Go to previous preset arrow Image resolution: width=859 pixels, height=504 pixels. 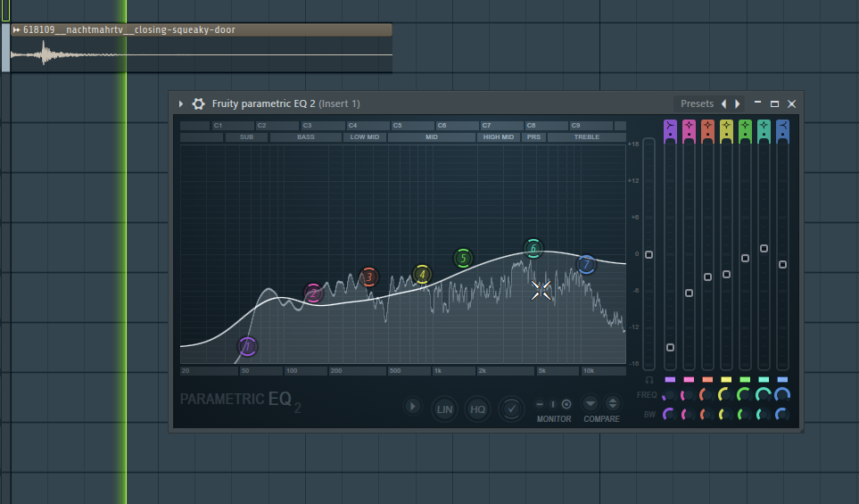723,103
